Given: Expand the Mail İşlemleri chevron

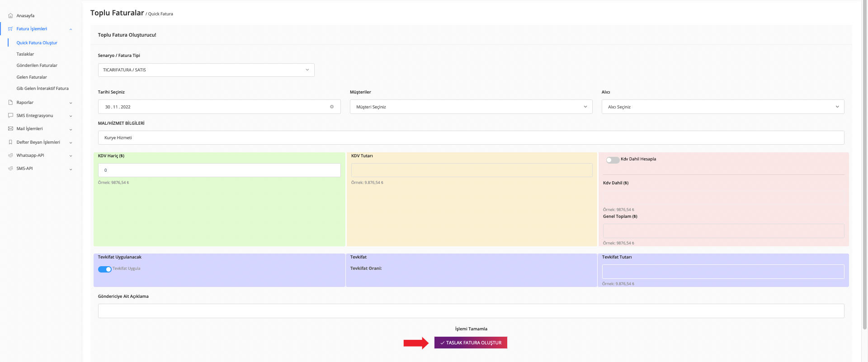Looking at the screenshot, I should [x=71, y=130].
